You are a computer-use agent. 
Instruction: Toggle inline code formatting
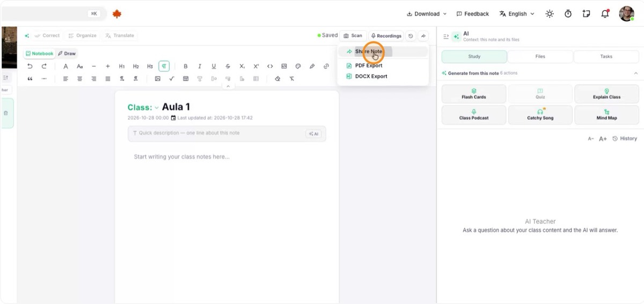(x=270, y=66)
